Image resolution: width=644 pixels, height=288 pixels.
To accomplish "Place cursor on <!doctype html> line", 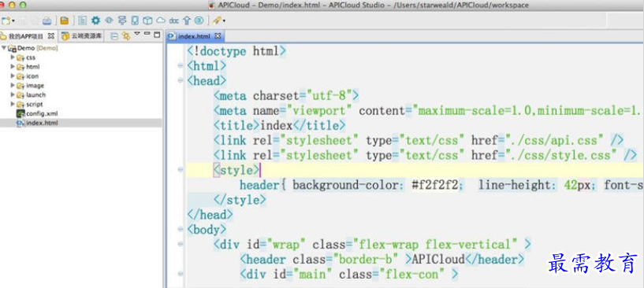I will (x=236, y=51).
